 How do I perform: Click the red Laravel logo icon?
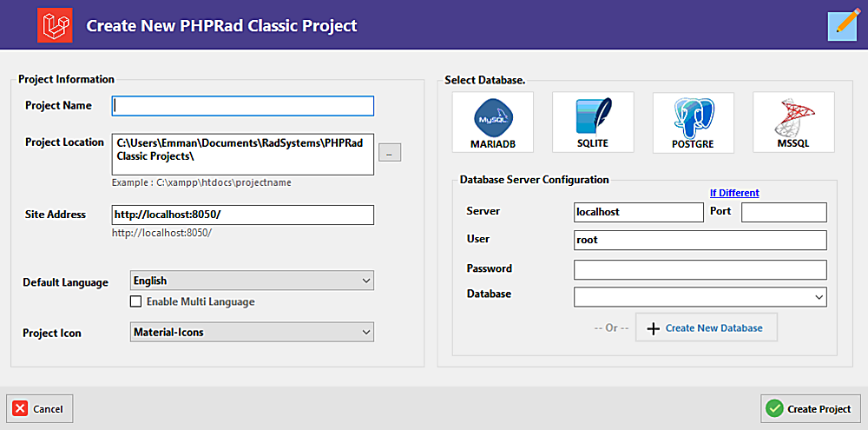click(x=56, y=25)
